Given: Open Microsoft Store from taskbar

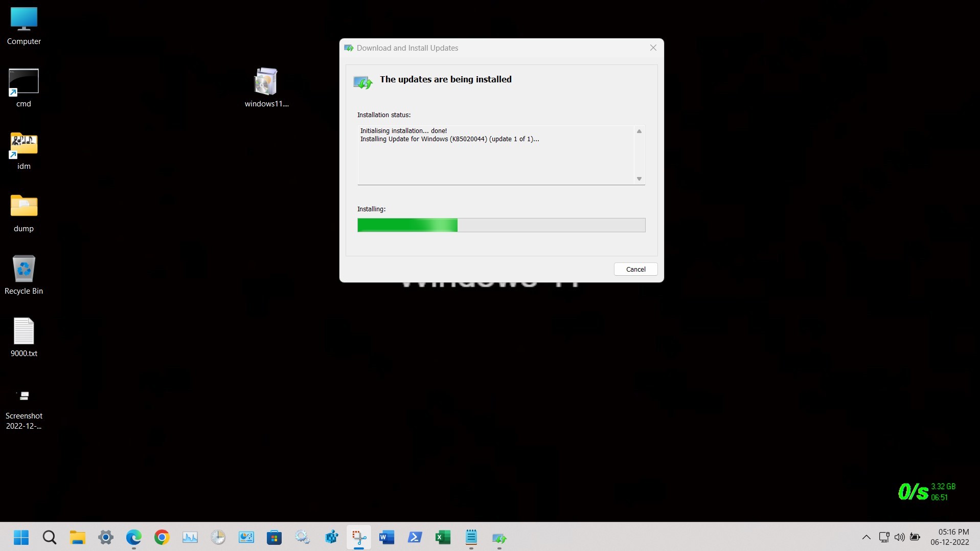Looking at the screenshot, I should pos(275,537).
